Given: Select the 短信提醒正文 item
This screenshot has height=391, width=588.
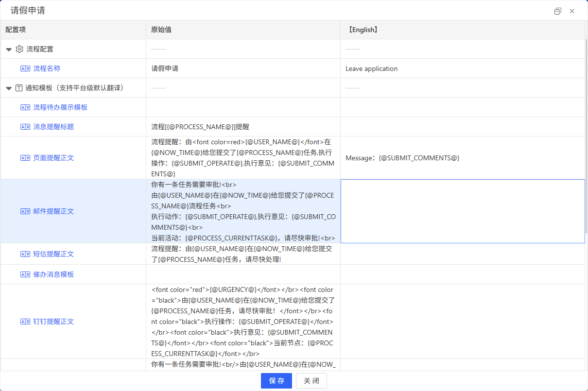Looking at the screenshot, I should click(x=53, y=254).
